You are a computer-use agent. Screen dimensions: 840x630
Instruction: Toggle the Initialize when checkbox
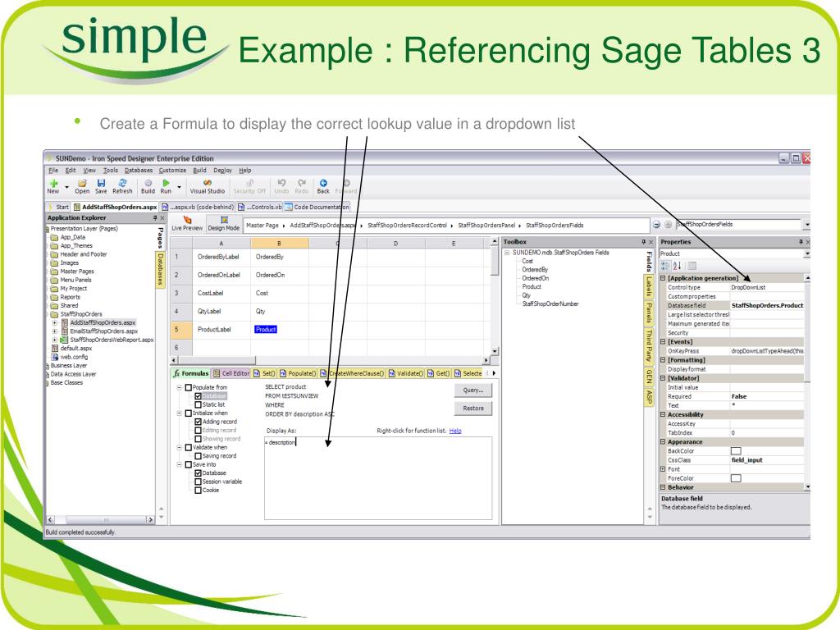(189, 413)
